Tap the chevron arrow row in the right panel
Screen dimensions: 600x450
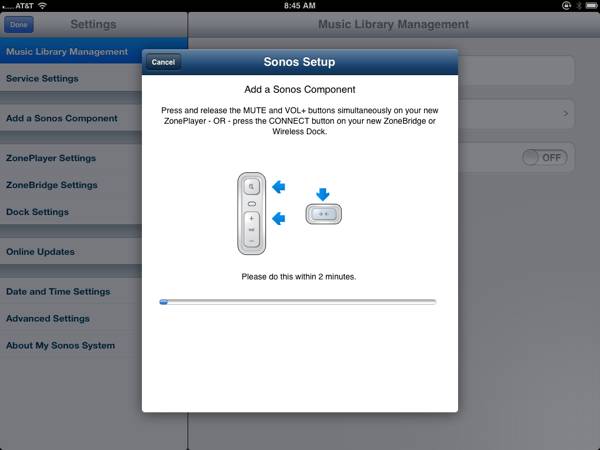(x=516, y=114)
